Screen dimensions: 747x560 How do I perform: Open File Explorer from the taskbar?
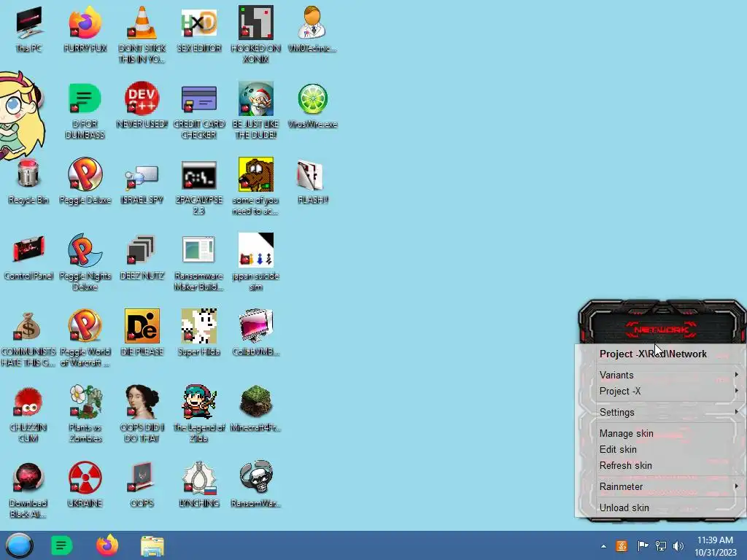pos(152,545)
